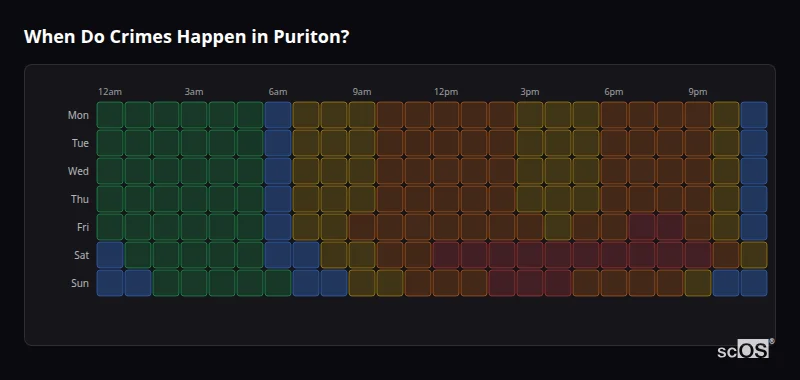
Task: Click the Monday 12am green heatmap cell
Action: coord(110,115)
